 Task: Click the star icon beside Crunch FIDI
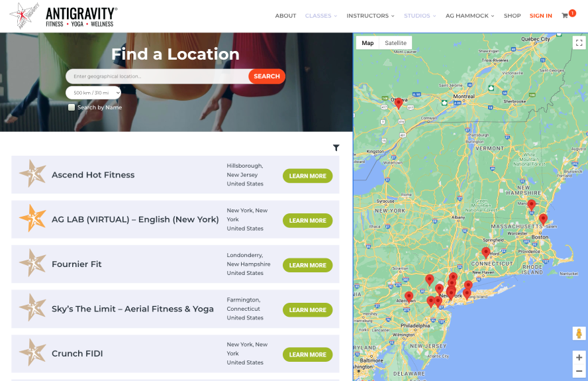(32, 352)
